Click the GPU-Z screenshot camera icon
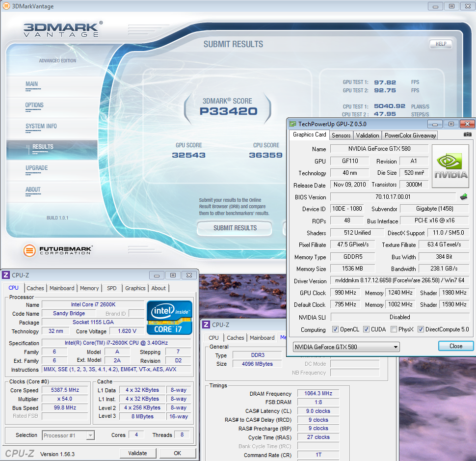The image size is (476, 461). pyautogui.click(x=468, y=134)
